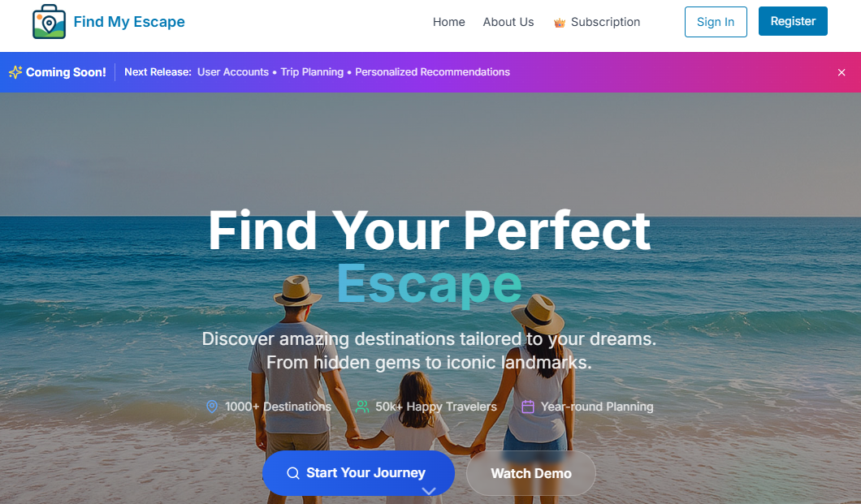Click the Find My Escape brand text
Viewport: 861px width, 504px height.
(x=129, y=22)
